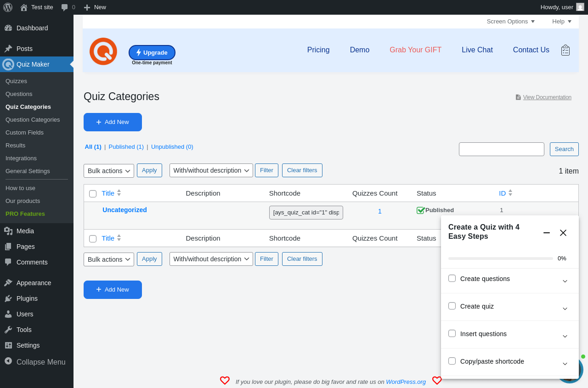Click the Collapse Menu arrow icon
Screen dimensions: 588x388
pyautogui.click(x=8, y=361)
